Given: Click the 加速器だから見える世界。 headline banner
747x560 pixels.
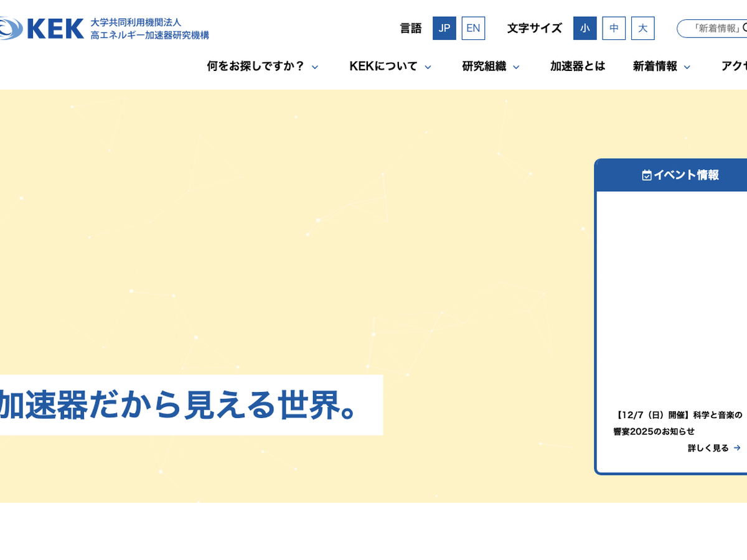Looking at the screenshot, I should [x=181, y=405].
